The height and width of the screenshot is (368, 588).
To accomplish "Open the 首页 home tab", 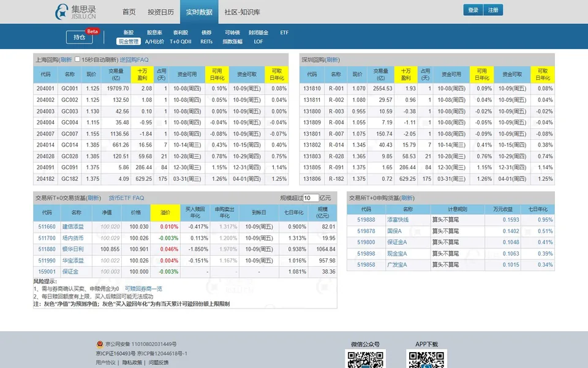I will (x=129, y=12).
